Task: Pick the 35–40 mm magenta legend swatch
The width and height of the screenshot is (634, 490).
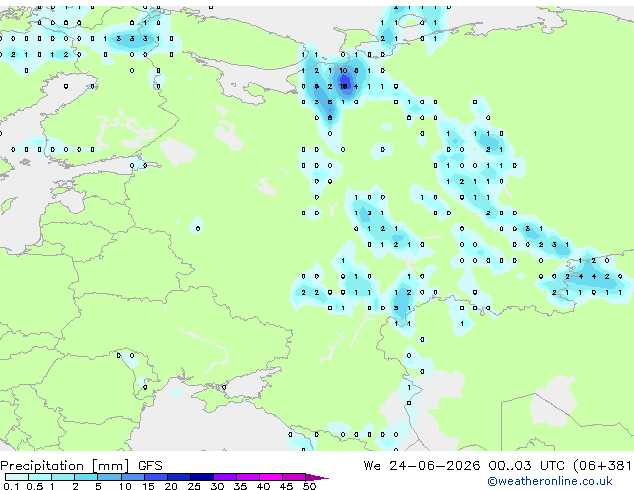Action: 248,477
